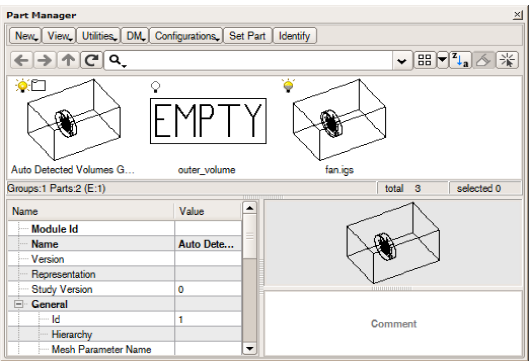Open the New dropdown menu

pos(25,36)
